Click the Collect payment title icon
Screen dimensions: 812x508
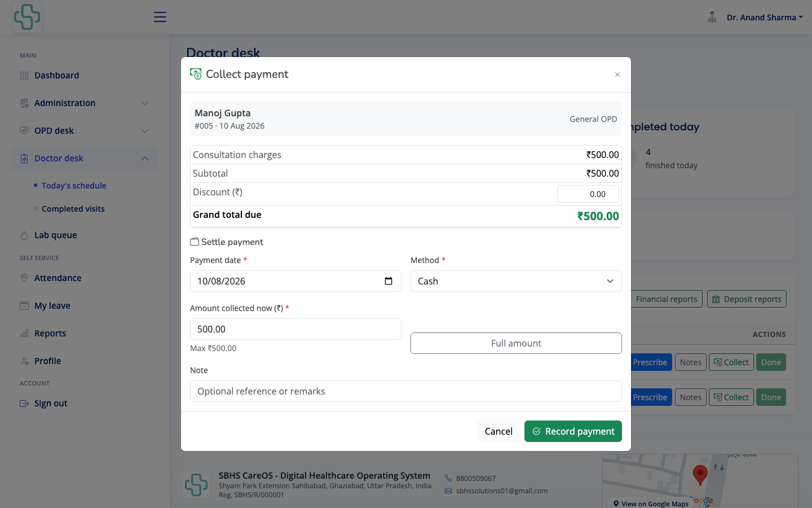tap(196, 74)
